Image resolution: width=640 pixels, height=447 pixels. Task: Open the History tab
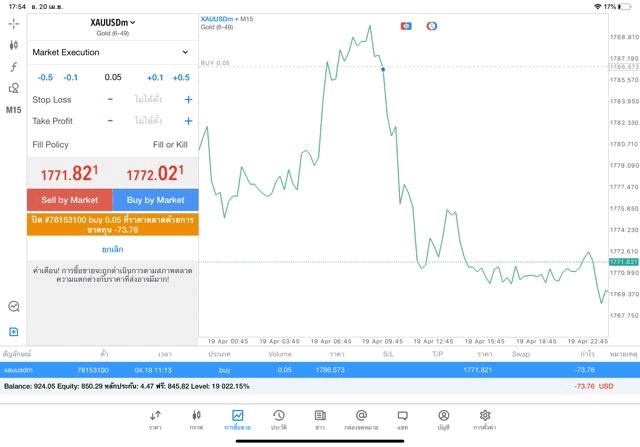pyautogui.click(x=279, y=420)
